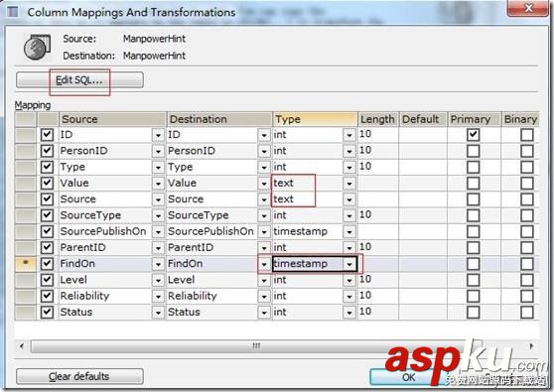Click the Source column header

point(112,119)
